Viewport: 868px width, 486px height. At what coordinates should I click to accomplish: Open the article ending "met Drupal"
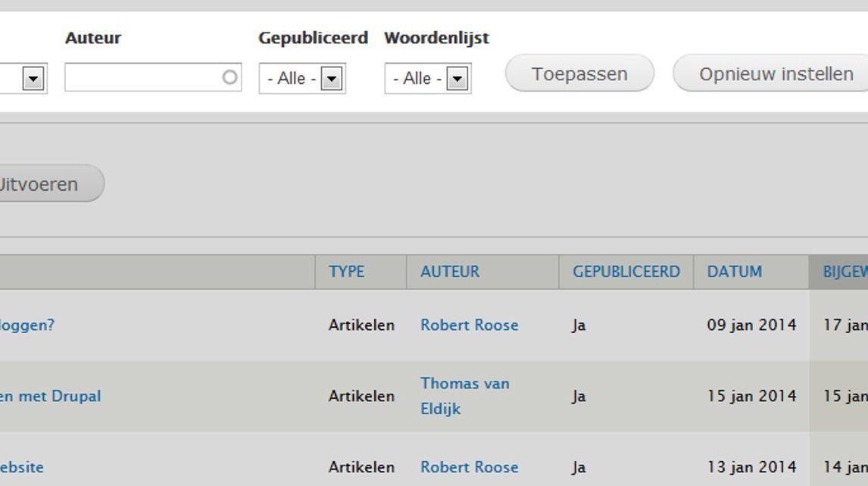51,397
